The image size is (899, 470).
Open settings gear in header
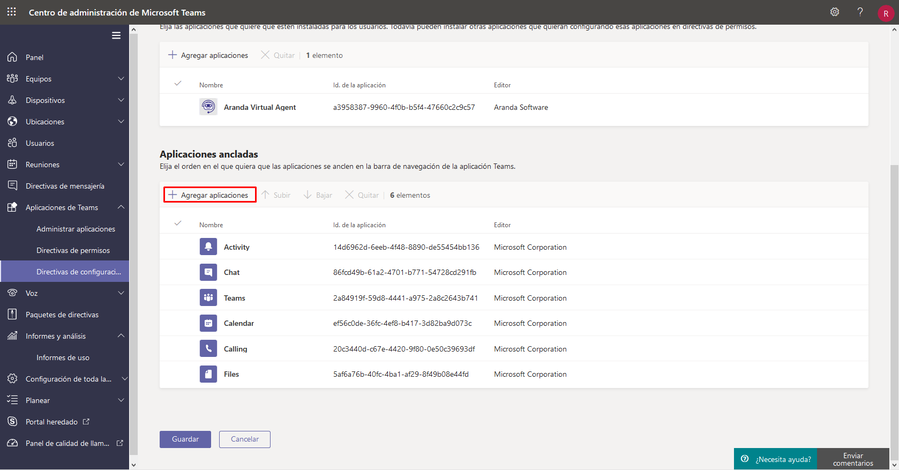(835, 12)
